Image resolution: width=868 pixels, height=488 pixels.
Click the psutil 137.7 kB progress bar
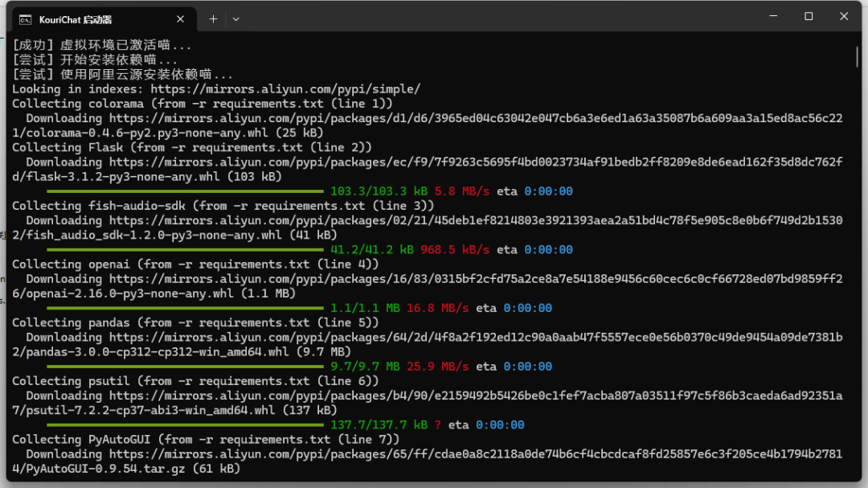(x=185, y=424)
